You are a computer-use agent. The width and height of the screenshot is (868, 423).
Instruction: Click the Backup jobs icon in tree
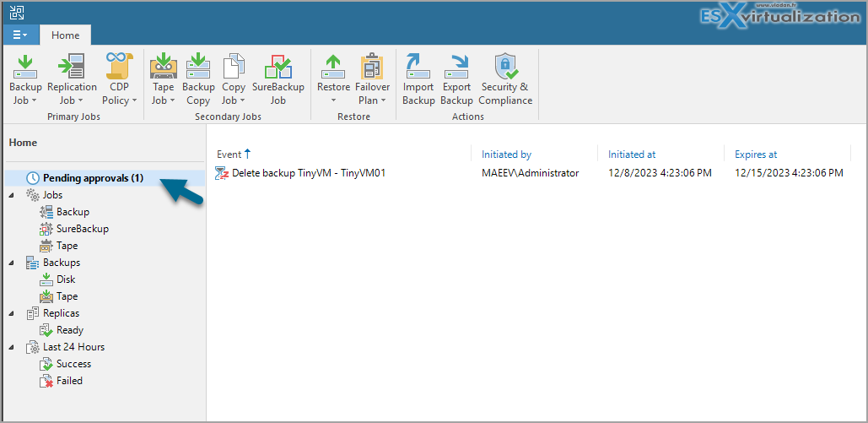46,212
